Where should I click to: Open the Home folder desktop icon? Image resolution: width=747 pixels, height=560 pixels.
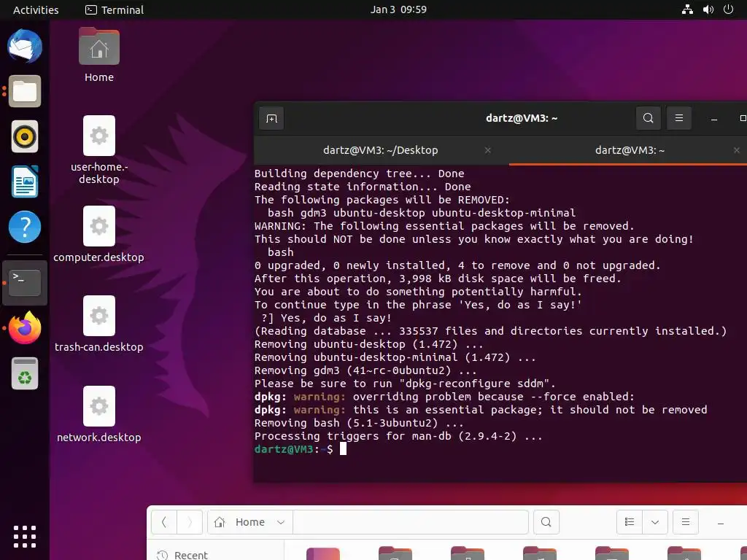[x=99, y=55]
